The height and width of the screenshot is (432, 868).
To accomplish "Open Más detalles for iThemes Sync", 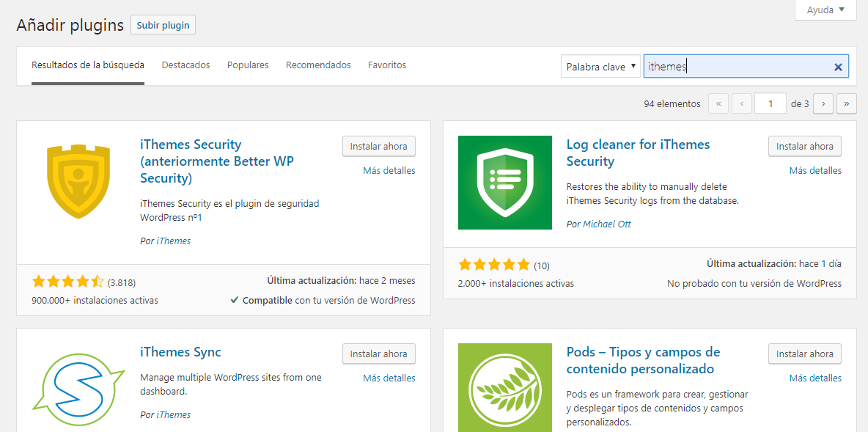I will (389, 378).
